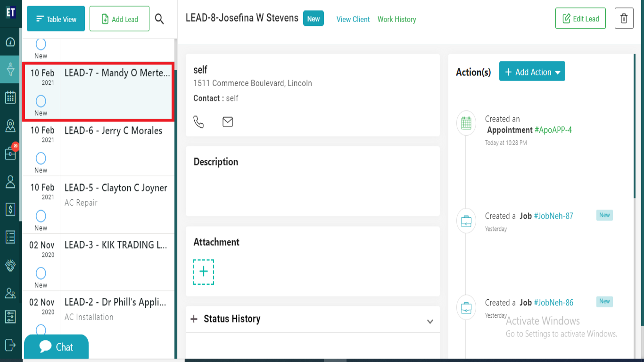Open the settings sliders icon in sidebar
Image resolution: width=644 pixels, height=362 pixels.
(10, 316)
